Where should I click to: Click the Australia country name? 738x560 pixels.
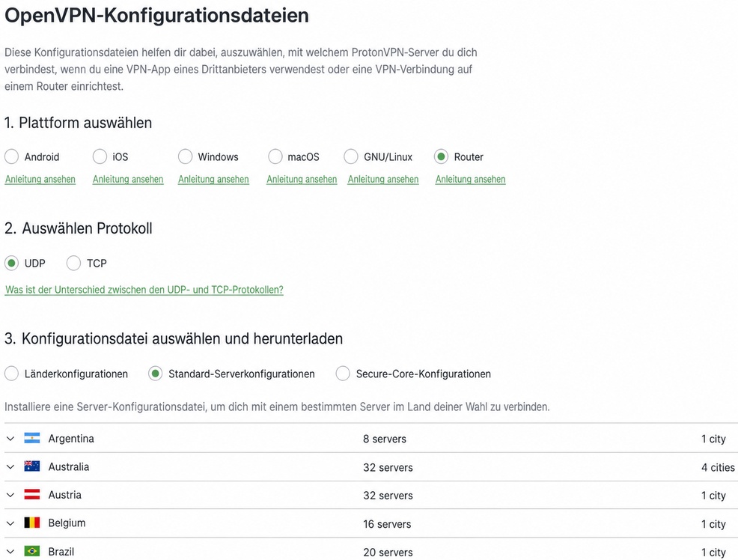[x=69, y=467]
